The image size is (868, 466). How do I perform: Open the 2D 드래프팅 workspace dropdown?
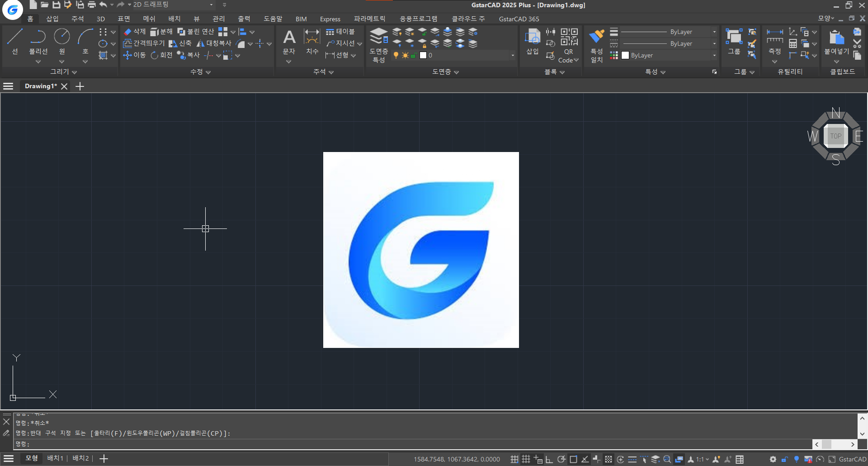tap(211, 5)
